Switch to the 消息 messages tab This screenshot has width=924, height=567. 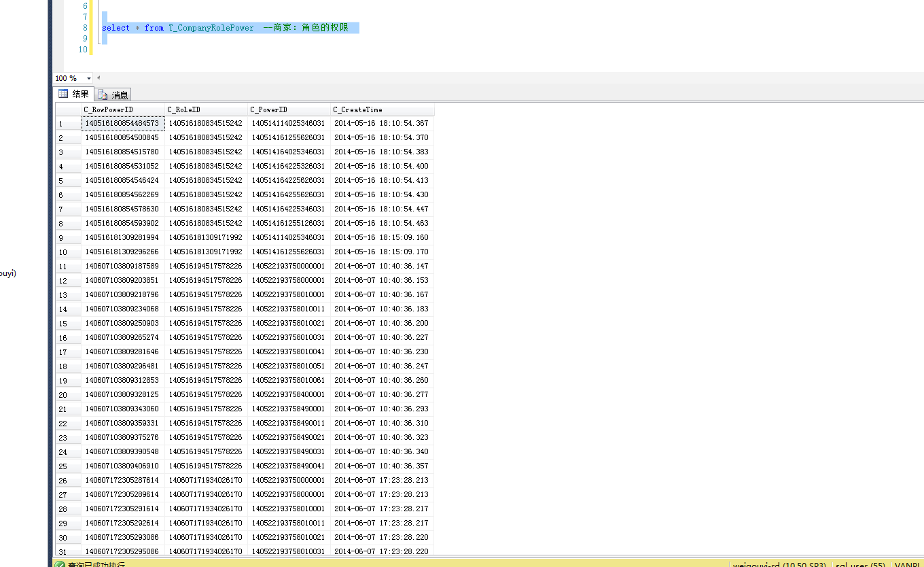(x=113, y=95)
